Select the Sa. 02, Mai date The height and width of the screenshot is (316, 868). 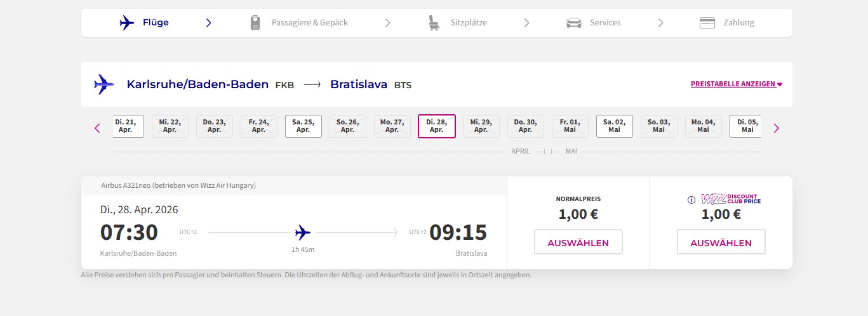[x=615, y=126]
